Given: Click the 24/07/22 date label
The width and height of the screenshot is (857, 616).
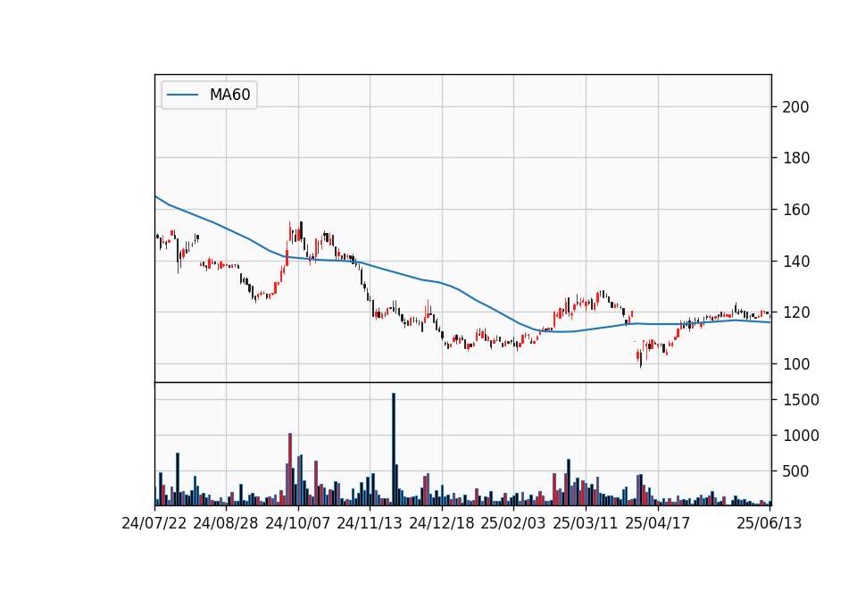Looking at the screenshot, I should point(154,523).
